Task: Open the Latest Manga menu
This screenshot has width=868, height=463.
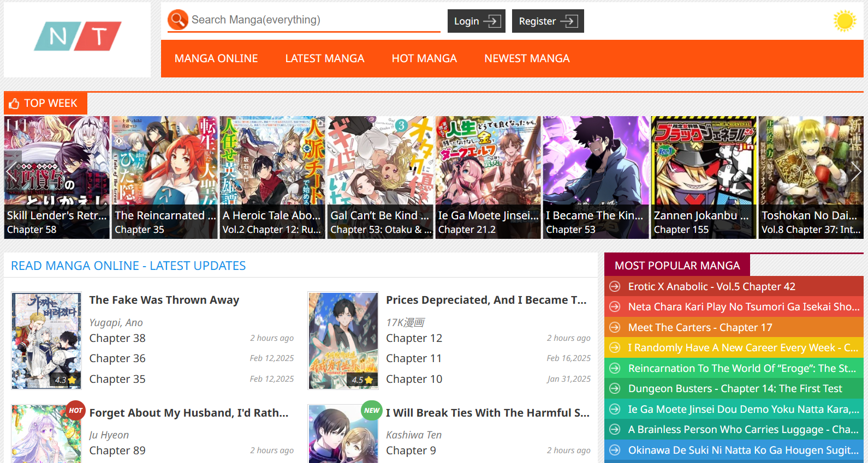Action: (325, 58)
